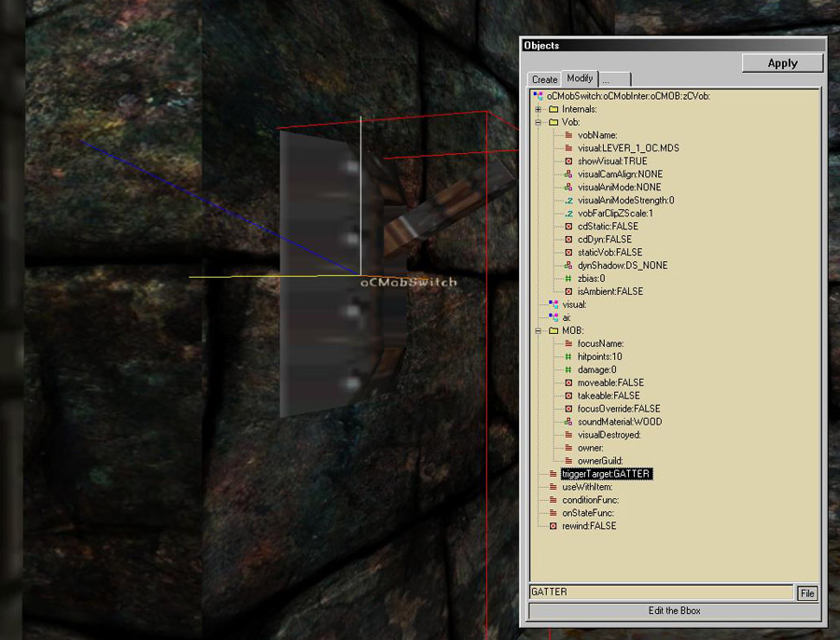This screenshot has width=840, height=640.
Task: Click integer icon beside zbias:0
Action: [568, 279]
